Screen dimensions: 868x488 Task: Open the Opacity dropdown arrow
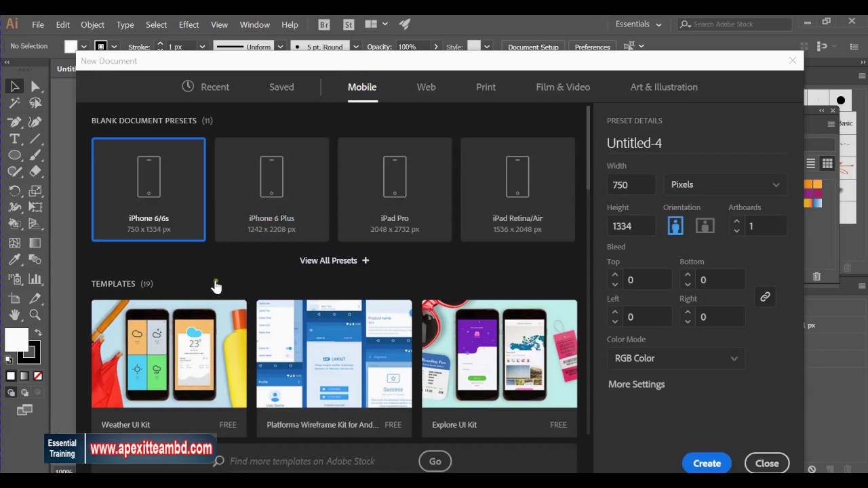[435, 47]
